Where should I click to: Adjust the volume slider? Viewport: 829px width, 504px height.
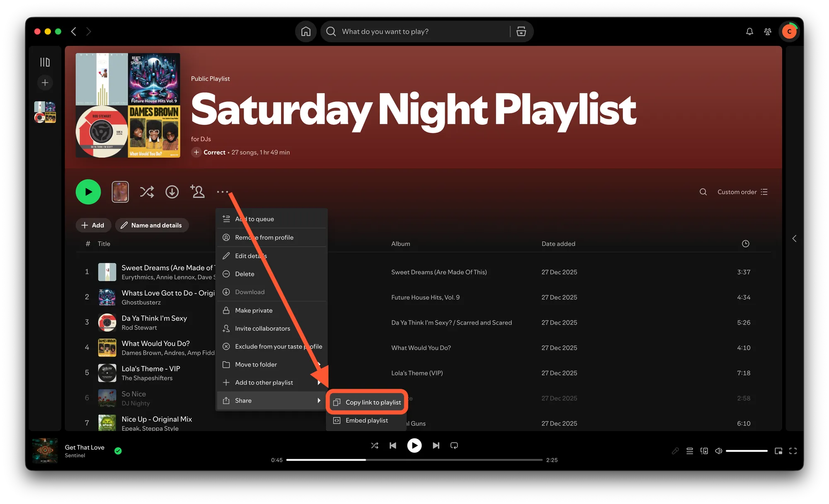click(x=747, y=451)
